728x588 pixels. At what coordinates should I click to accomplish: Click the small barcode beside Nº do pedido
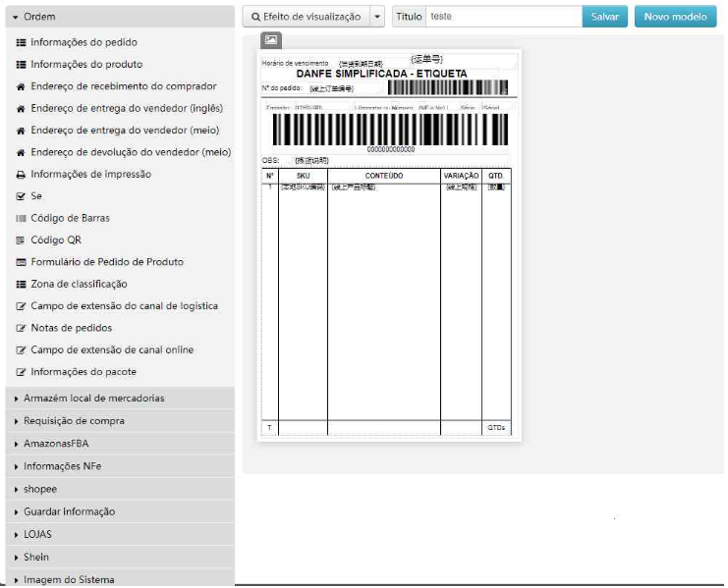pos(448,87)
